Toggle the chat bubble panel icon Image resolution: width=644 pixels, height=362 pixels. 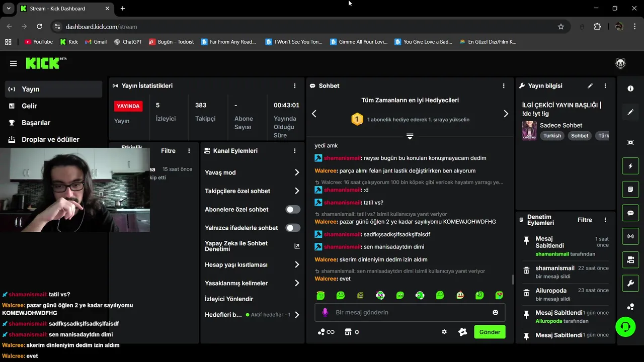click(630, 213)
